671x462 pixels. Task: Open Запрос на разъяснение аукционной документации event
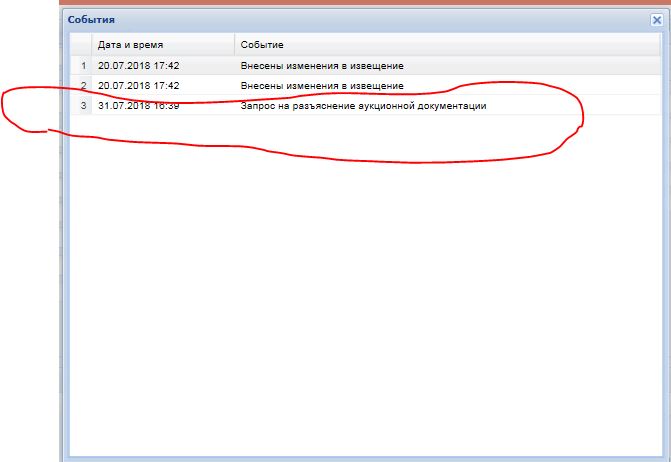pyautogui.click(x=363, y=106)
